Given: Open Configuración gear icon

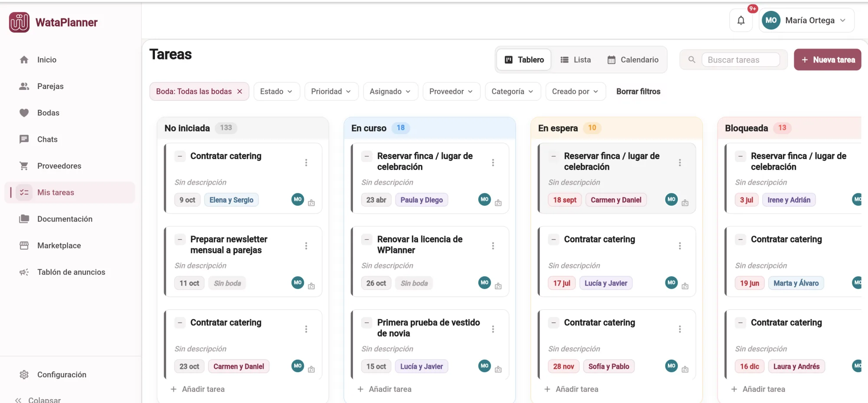Looking at the screenshot, I should [24, 374].
